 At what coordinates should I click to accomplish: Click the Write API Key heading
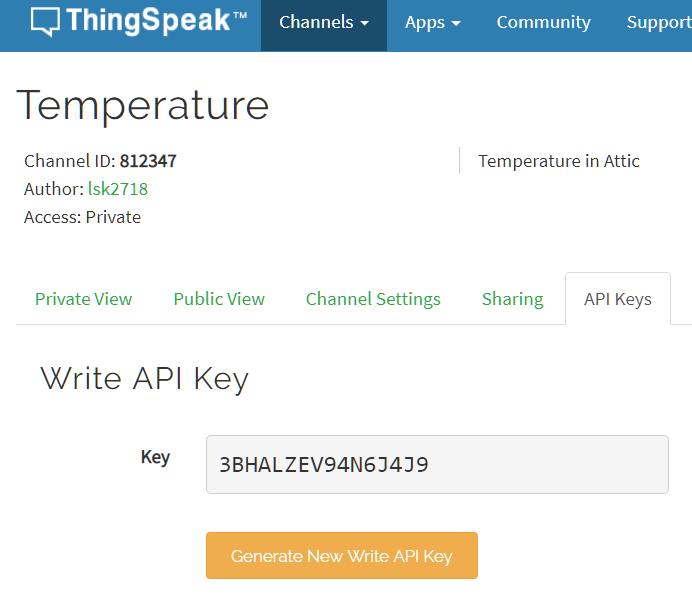(144, 379)
